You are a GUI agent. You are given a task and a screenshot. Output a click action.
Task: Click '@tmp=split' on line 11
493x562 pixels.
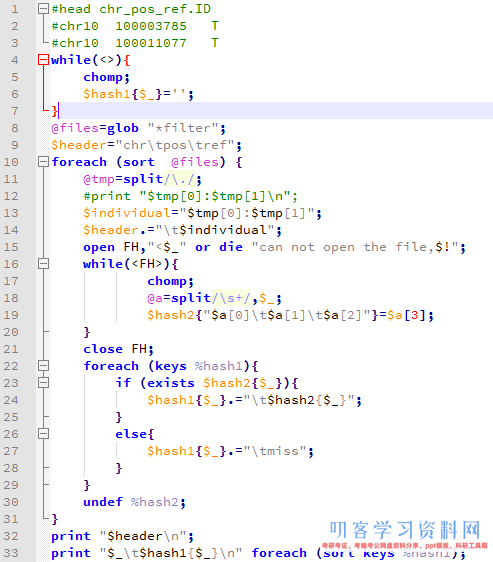[x=123, y=179]
